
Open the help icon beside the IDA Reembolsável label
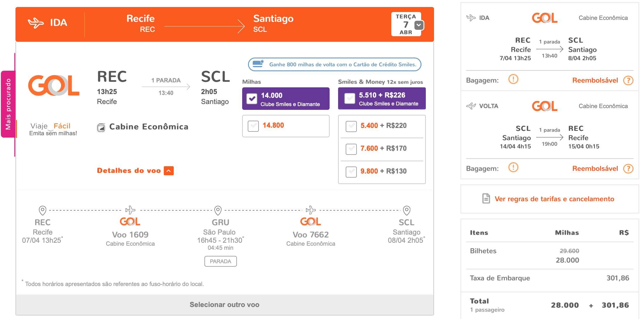[x=628, y=80]
